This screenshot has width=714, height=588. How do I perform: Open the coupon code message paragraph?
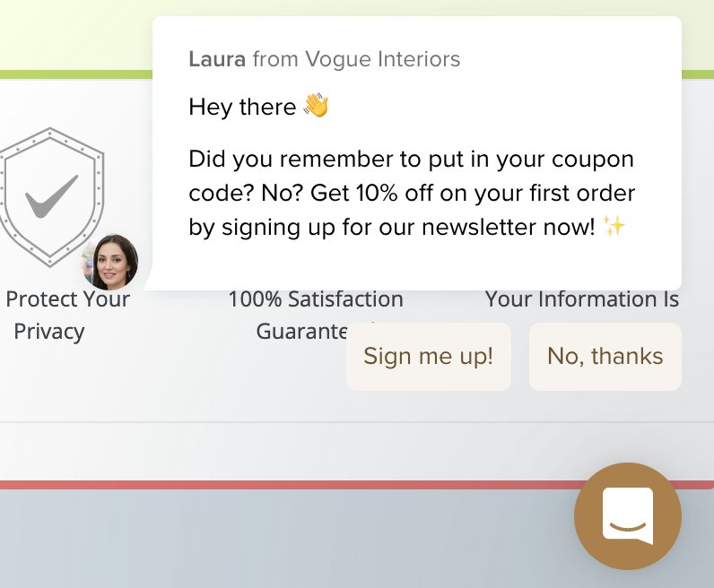point(412,193)
